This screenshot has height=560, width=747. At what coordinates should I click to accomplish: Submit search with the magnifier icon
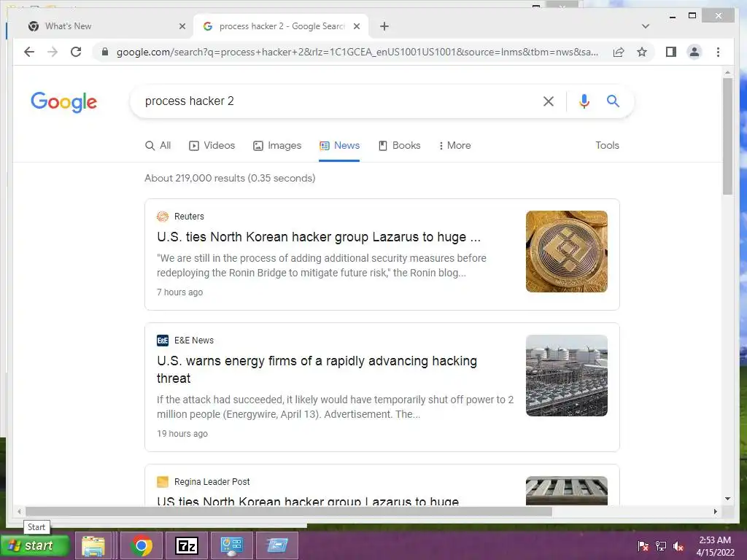[x=613, y=101]
